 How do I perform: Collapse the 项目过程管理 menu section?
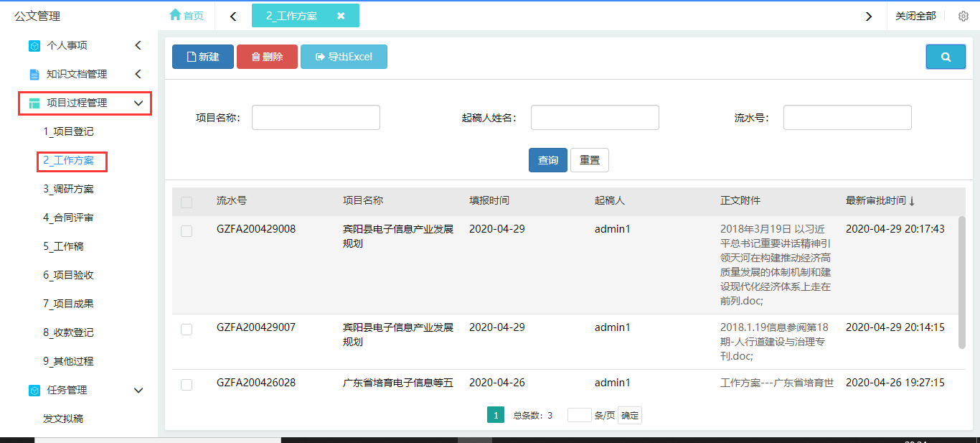pyautogui.click(x=138, y=103)
